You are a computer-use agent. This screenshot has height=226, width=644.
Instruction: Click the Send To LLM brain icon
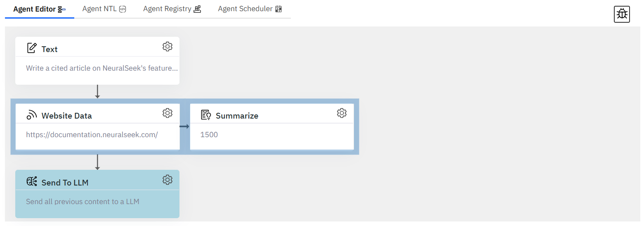coord(32,182)
